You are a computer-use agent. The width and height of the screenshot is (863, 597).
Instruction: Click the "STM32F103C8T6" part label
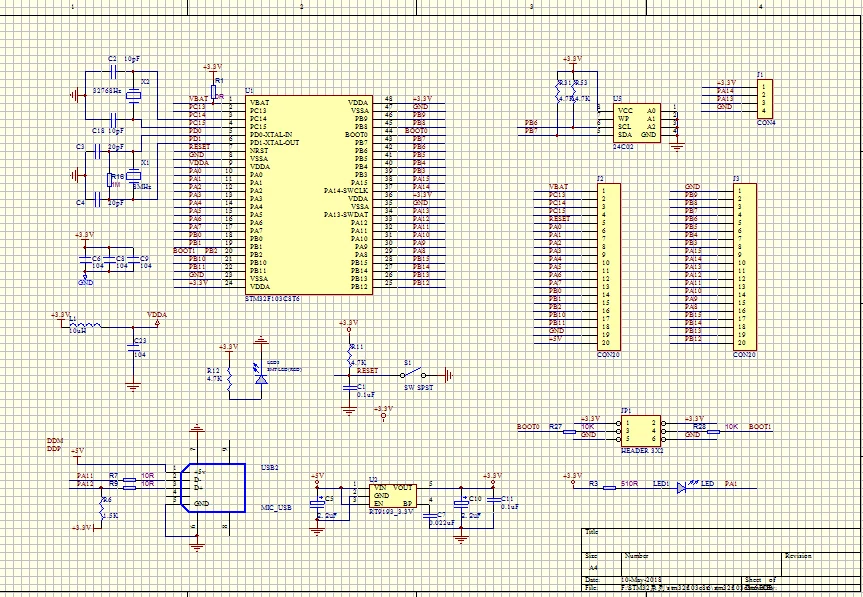point(272,299)
